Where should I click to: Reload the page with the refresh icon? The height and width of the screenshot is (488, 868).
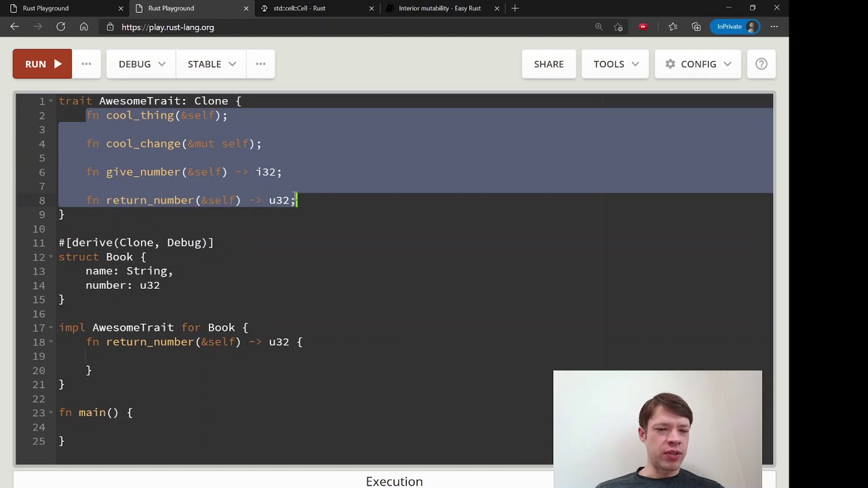[x=60, y=26]
